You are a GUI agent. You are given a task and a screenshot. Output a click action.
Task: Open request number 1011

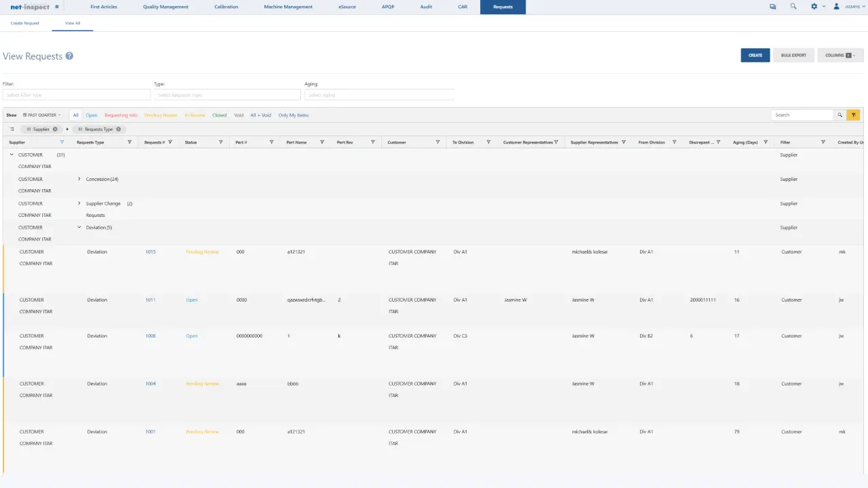pos(150,300)
